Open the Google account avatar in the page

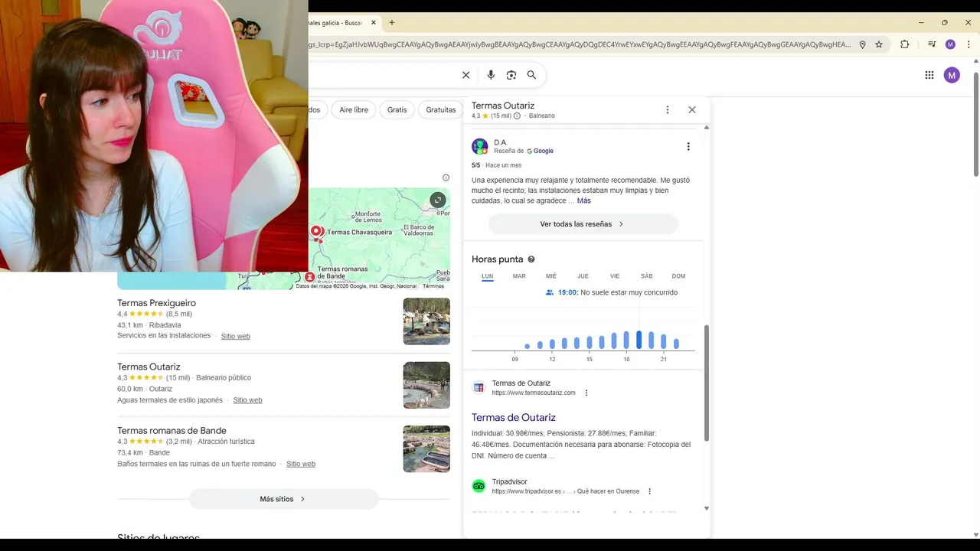click(952, 75)
